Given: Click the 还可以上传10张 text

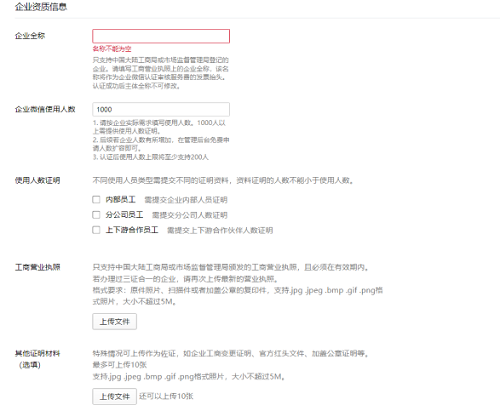Looking at the screenshot, I should (x=166, y=396).
